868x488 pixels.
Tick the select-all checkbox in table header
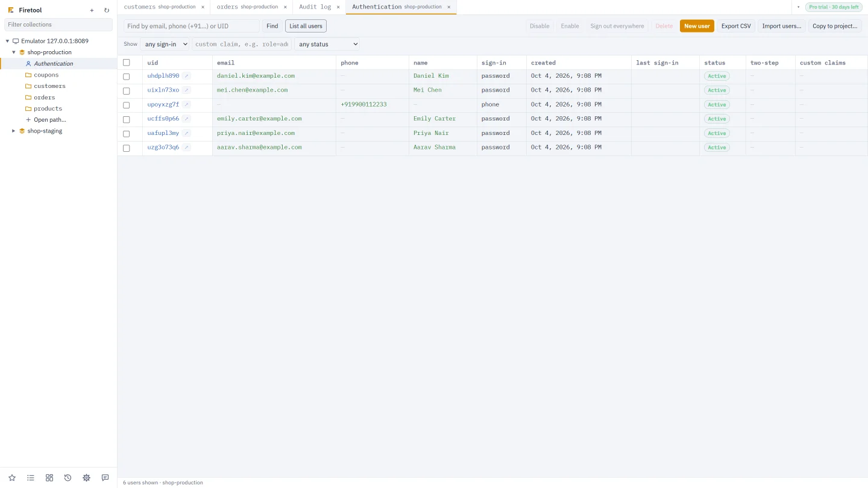click(x=127, y=63)
